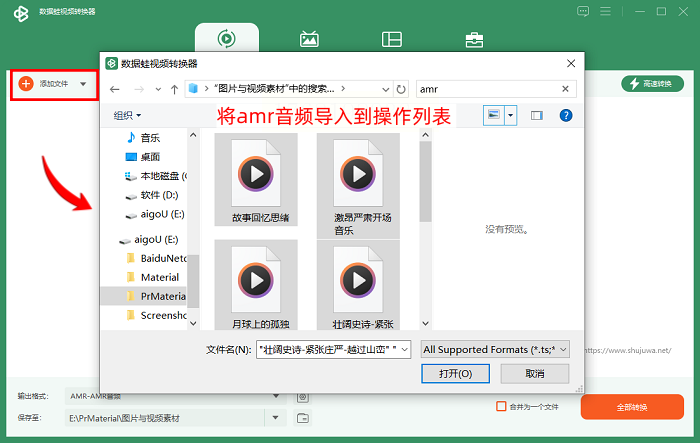Open output format settings icon
Image resolution: width=700 pixels, height=443 pixels.
(x=303, y=397)
